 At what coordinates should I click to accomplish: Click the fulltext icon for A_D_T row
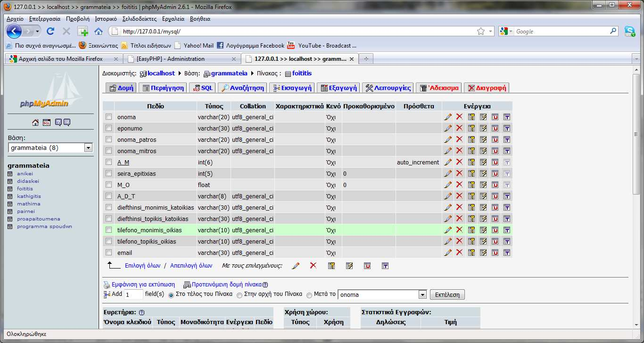point(507,196)
